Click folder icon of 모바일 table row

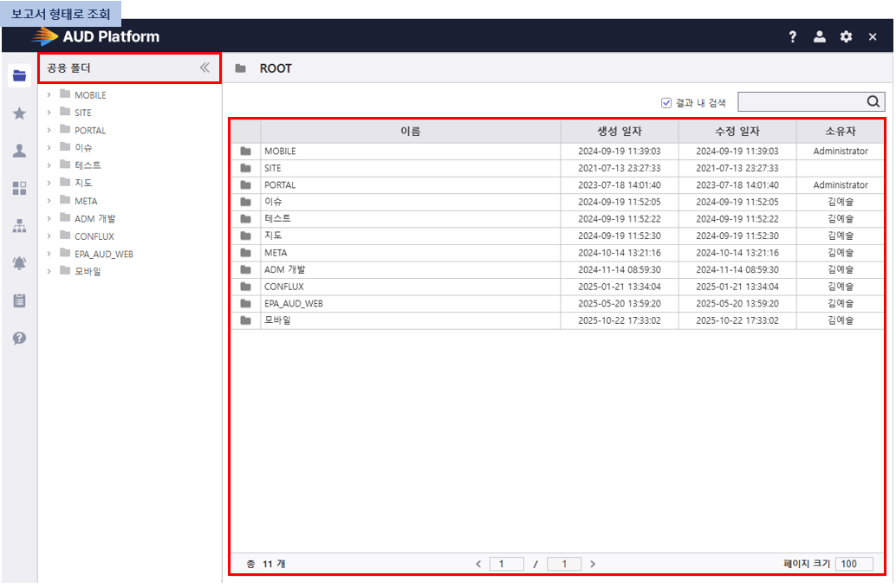click(246, 320)
